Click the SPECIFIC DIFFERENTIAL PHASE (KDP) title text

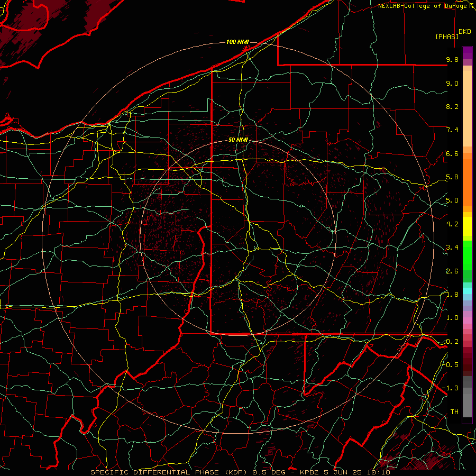[x=168, y=472]
